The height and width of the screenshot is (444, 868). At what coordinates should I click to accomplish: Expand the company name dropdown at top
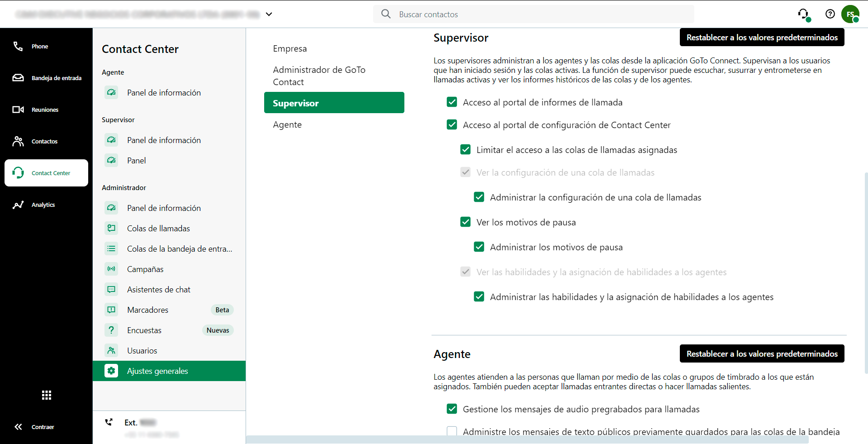pyautogui.click(x=269, y=14)
